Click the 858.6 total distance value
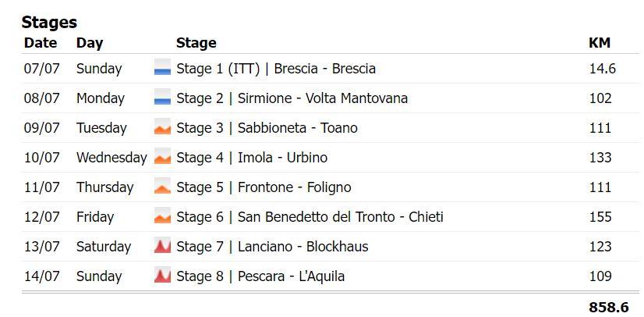 pos(609,307)
